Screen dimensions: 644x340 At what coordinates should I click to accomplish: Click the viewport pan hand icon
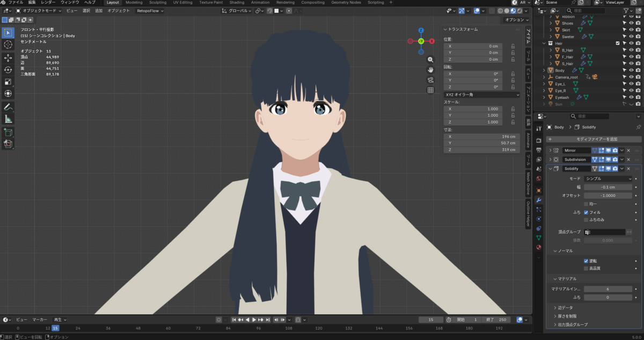[x=430, y=70]
